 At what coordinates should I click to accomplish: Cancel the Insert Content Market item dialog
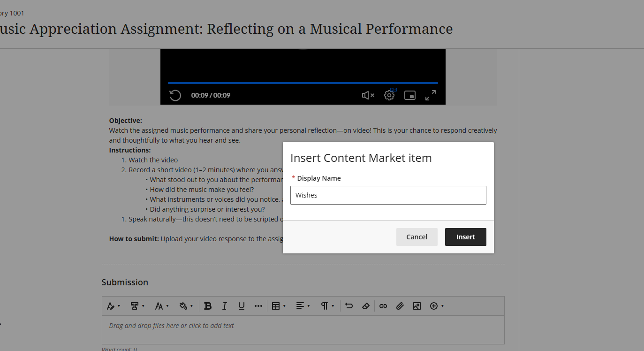[x=417, y=237]
